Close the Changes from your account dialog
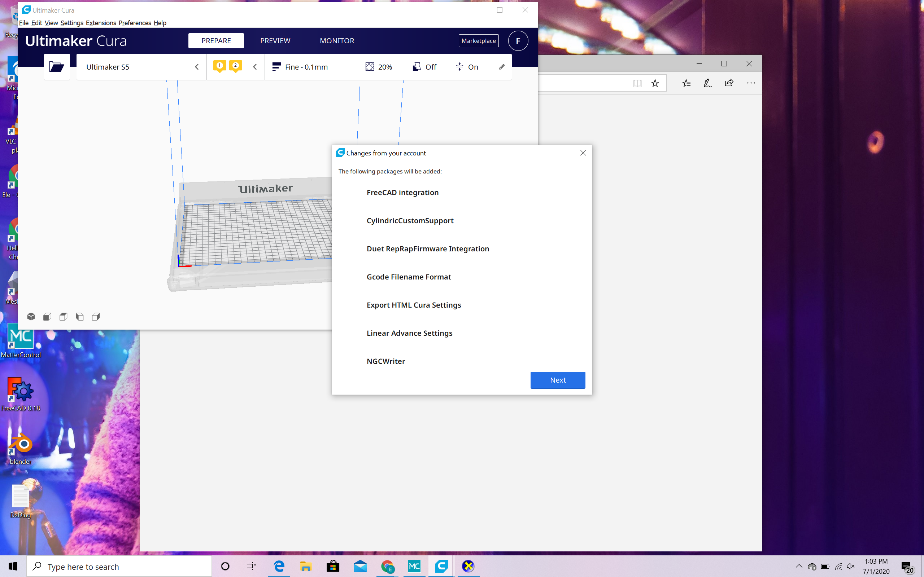Image resolution: width=924 pixels, height=577 pixels. 583,153
